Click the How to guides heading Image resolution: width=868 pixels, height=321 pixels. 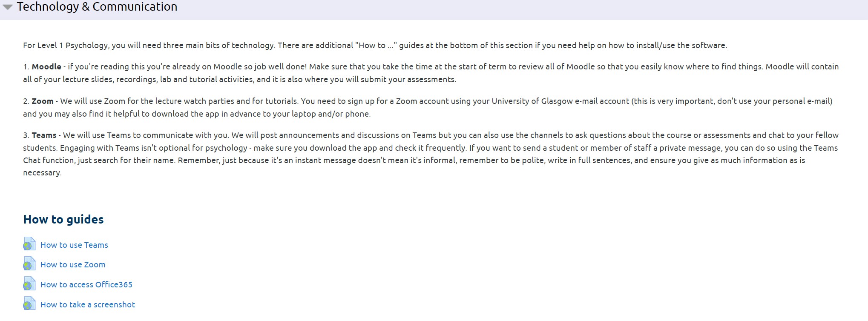[63, 219]
